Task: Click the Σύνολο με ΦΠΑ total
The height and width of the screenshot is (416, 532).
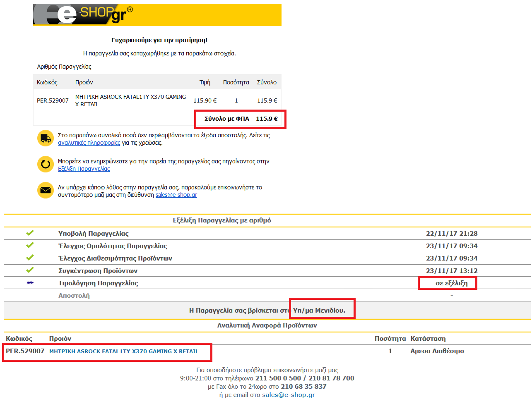Action: 241,119
